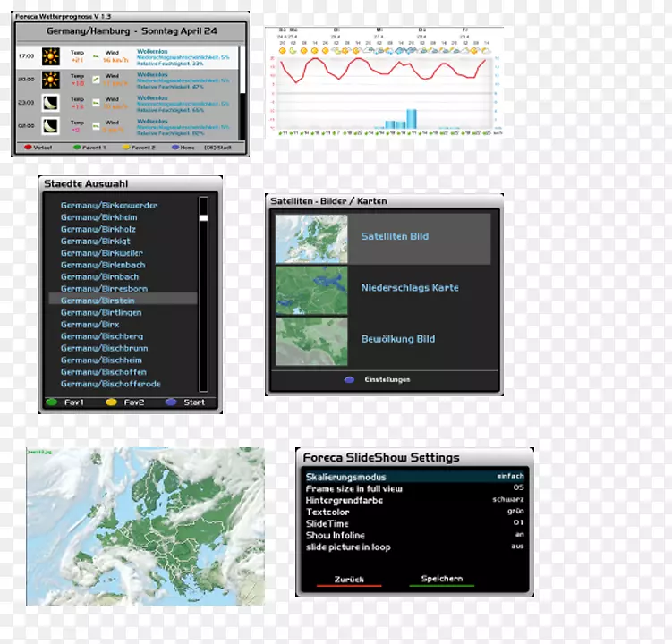Screen dimensions: 672x644
Task: Toggle the Show Infoline setting
Action: [518, 535]
